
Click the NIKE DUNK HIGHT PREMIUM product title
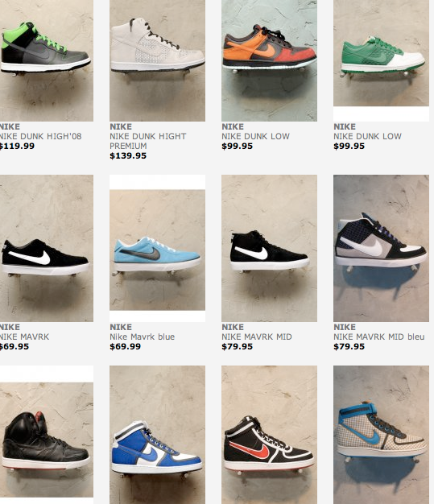pos(148,141)
